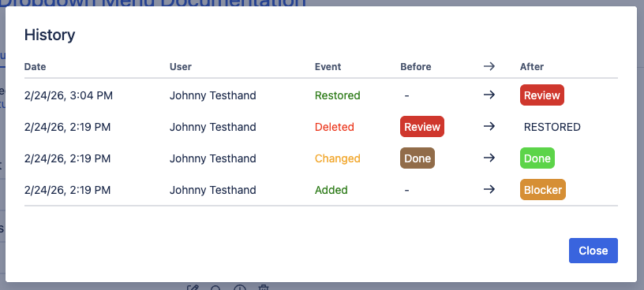Click the Review badge in the Deleted row
Screen dimensions: 644x290
pyautogui.click(x=422, y=127)
